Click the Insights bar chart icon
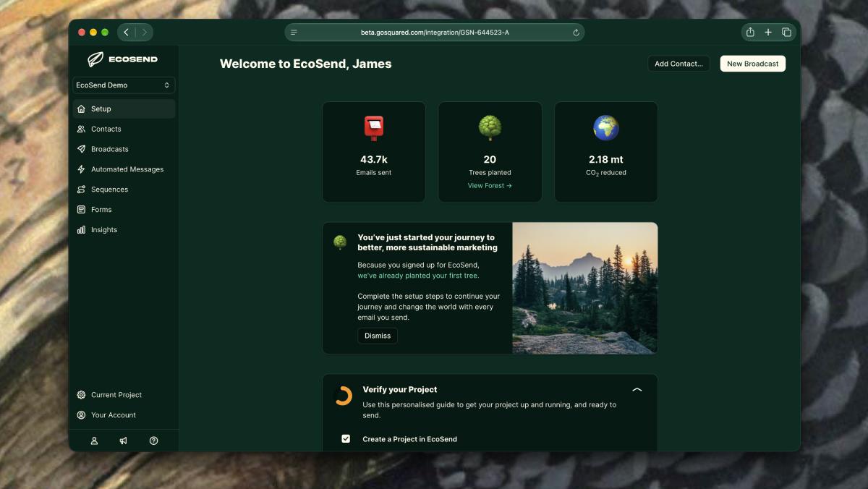 (x=81, y=230)
